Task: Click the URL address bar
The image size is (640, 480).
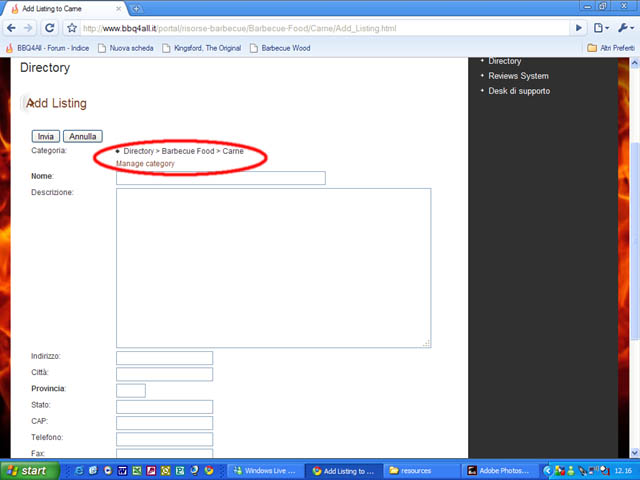Action: click(x=324, y=28)
